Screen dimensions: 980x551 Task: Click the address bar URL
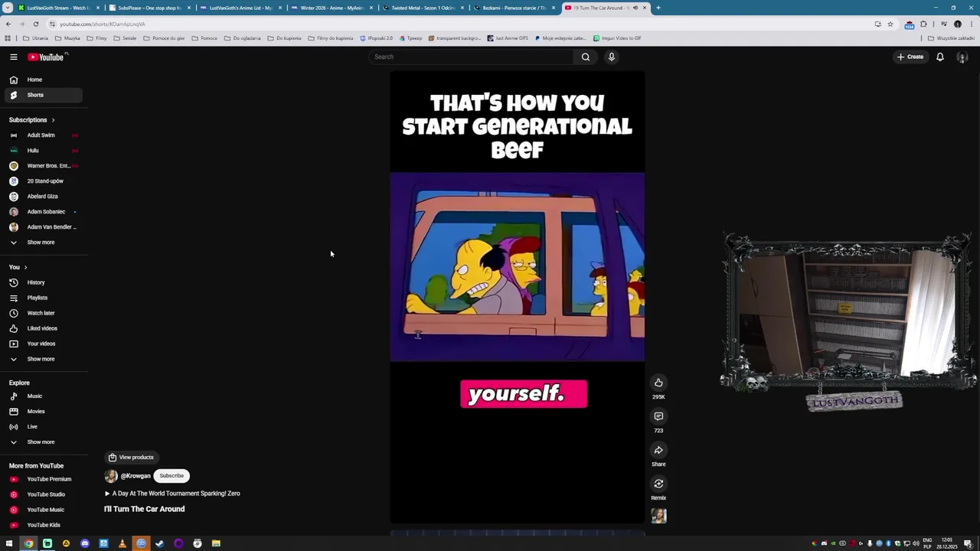[103, 24]
